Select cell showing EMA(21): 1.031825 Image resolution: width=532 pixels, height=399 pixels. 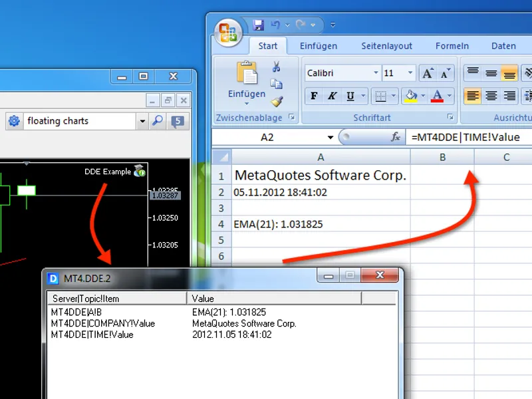tap(321, 224)
